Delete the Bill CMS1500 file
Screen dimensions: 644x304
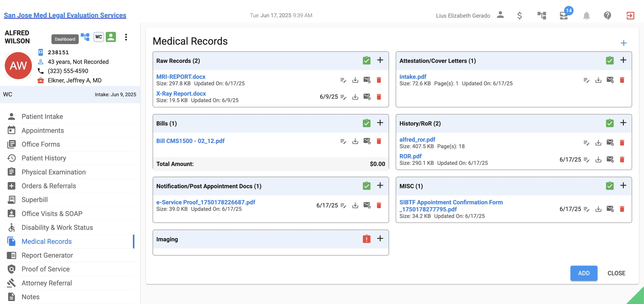(379, 141)
